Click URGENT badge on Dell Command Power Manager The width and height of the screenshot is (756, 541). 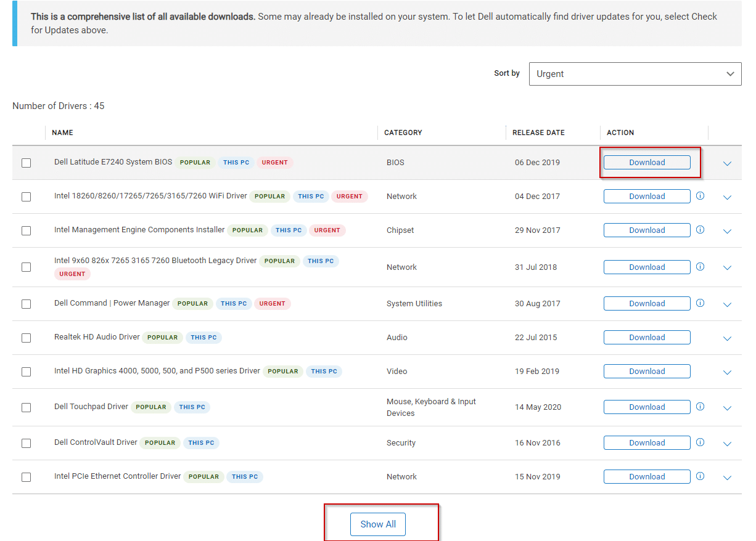coord(272,304)
